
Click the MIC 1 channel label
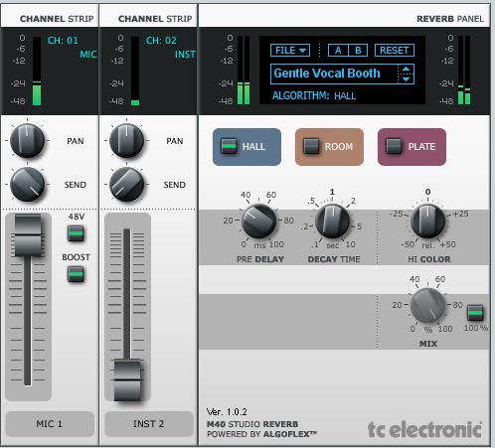[50, 424]
